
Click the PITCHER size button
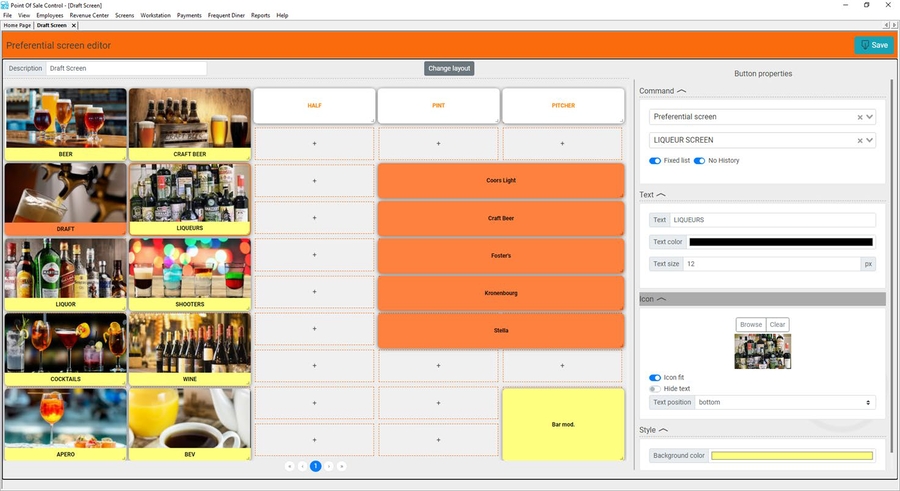(563, 106)
